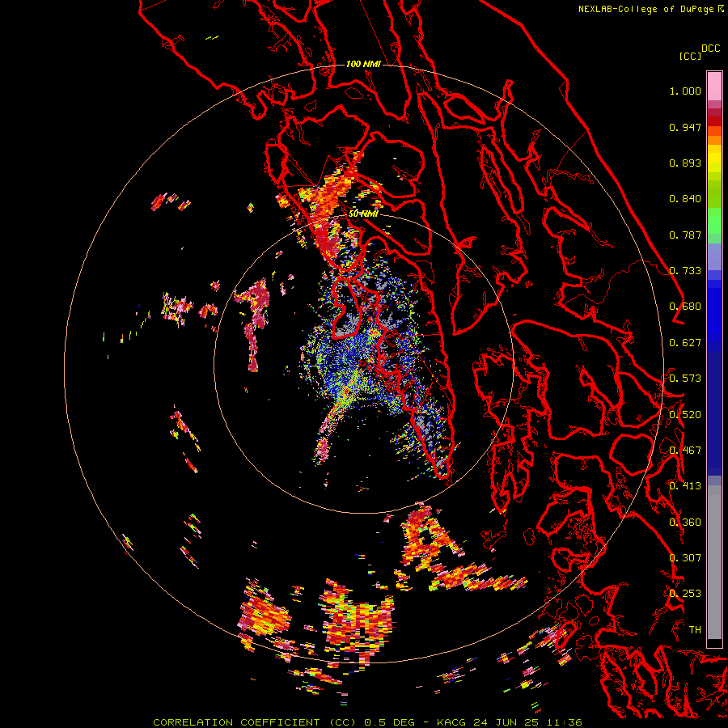Pick the bright green color bar segment
The width and height of the screenshot is (728, 728).
pos(714,221)
